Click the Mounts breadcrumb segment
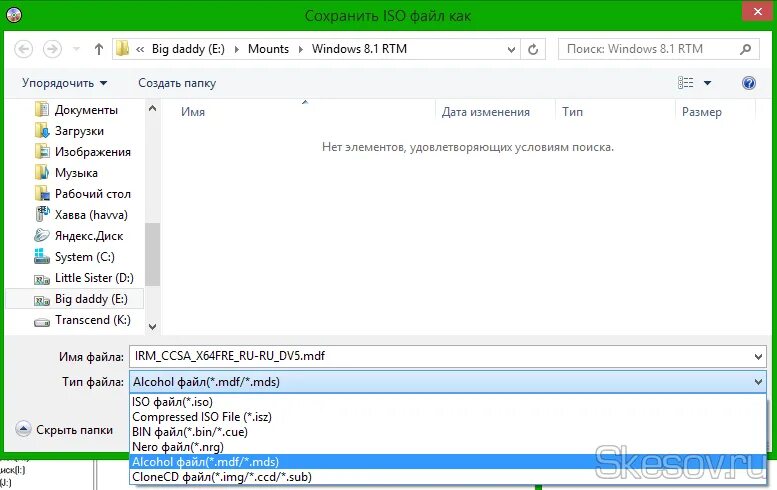 (268, 49)
